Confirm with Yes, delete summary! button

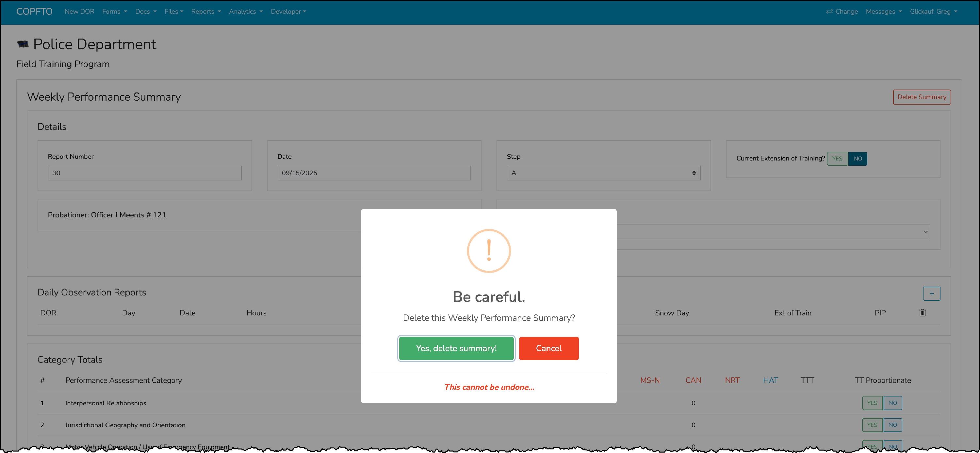pos(456,348)
